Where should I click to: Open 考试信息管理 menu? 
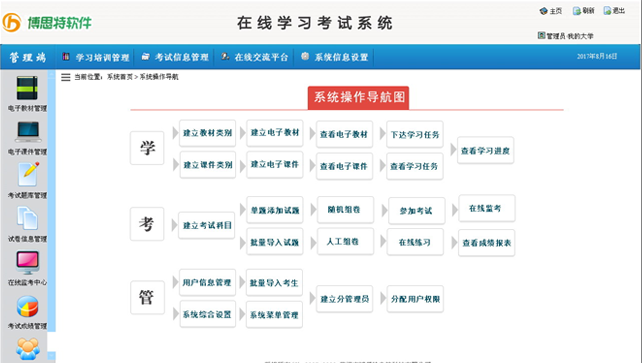tap(175, 57)
